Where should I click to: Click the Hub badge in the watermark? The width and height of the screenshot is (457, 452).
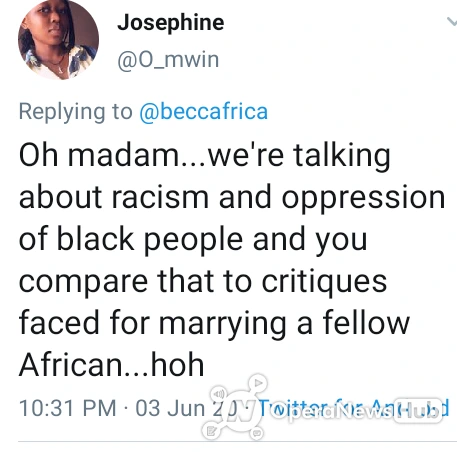418,411
